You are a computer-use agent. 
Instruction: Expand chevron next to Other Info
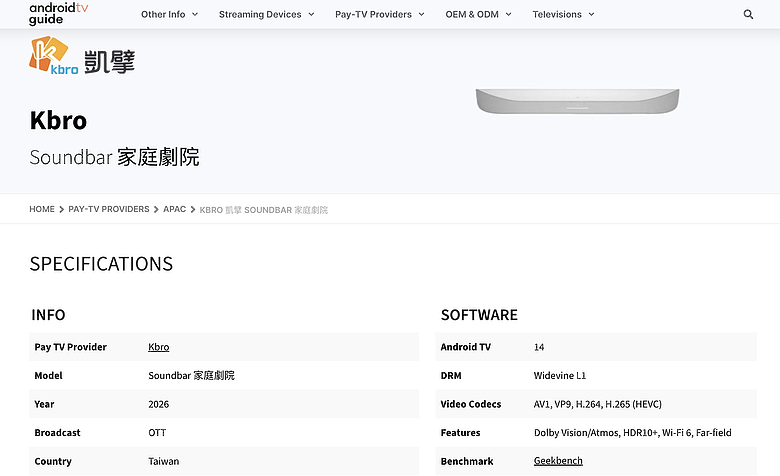[x=195, y=14]
